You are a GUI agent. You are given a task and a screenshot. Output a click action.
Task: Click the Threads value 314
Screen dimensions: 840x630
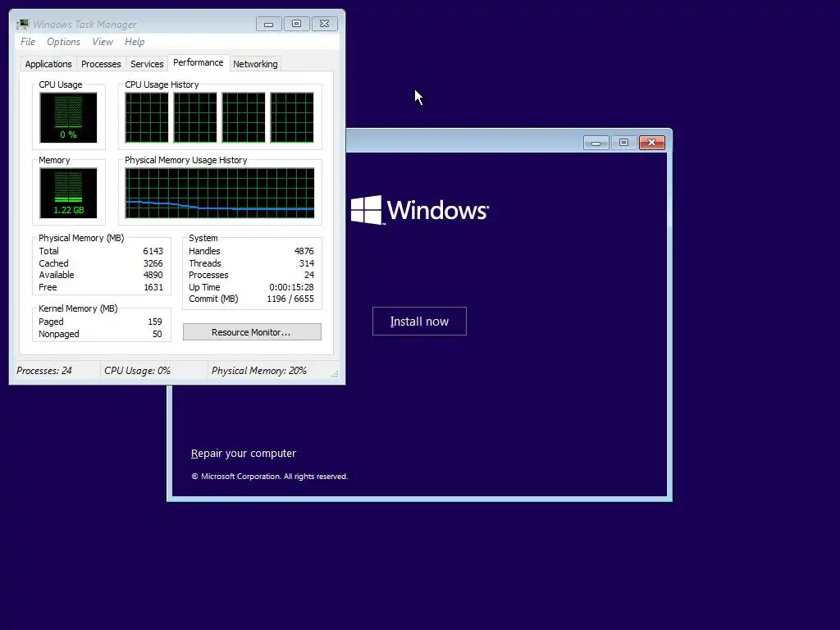click(x=307, y=263)
